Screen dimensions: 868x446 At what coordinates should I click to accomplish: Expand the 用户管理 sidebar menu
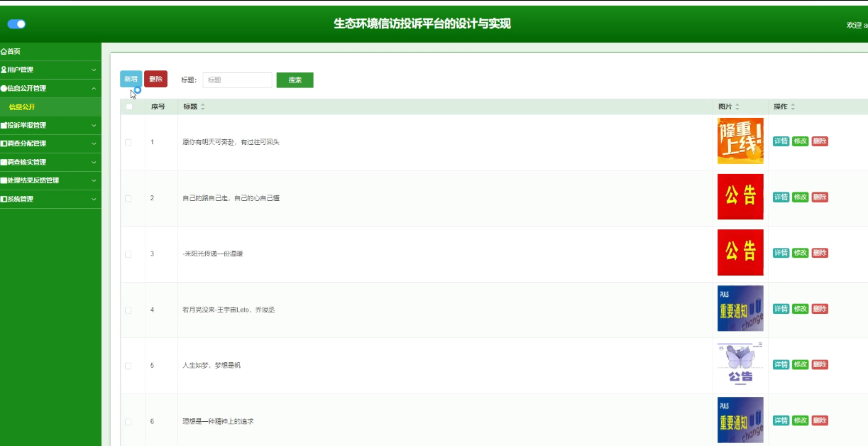(x=50, y=70)
